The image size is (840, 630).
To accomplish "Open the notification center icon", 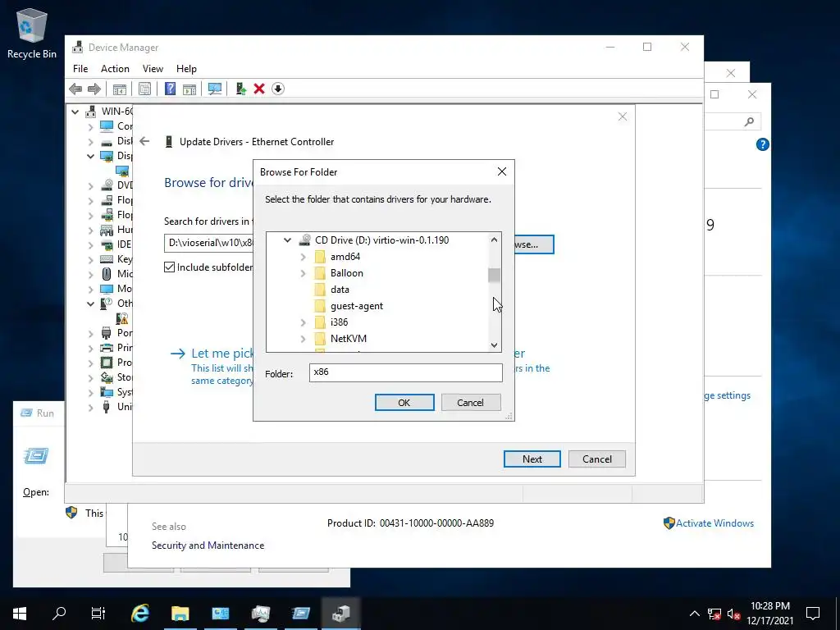I will (813, 613).
